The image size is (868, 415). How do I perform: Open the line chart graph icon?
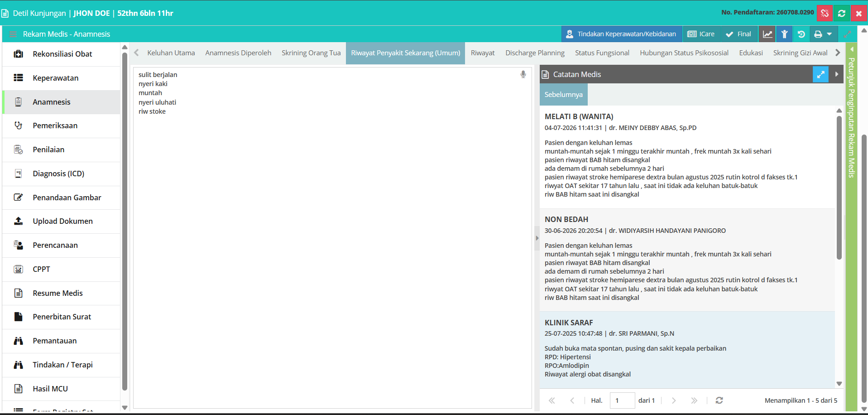click(767, 34)
